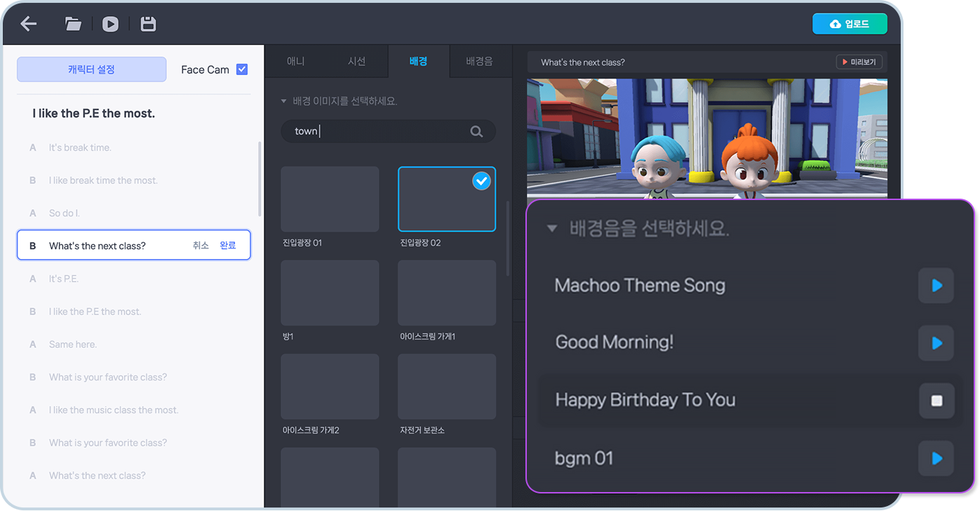Open the folder icon in toolbar
The width and height of the screenshot is (980, 511).
tap(73, 24)
